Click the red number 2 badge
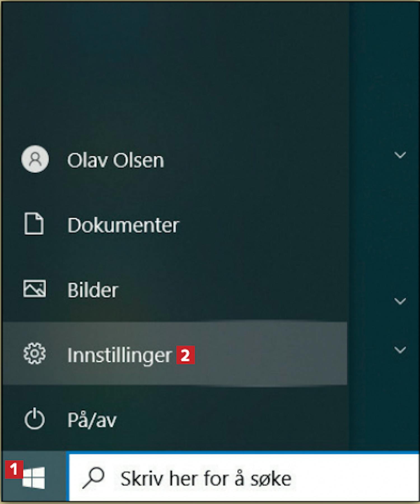This screenshot has width=420, height=504. 185,355
